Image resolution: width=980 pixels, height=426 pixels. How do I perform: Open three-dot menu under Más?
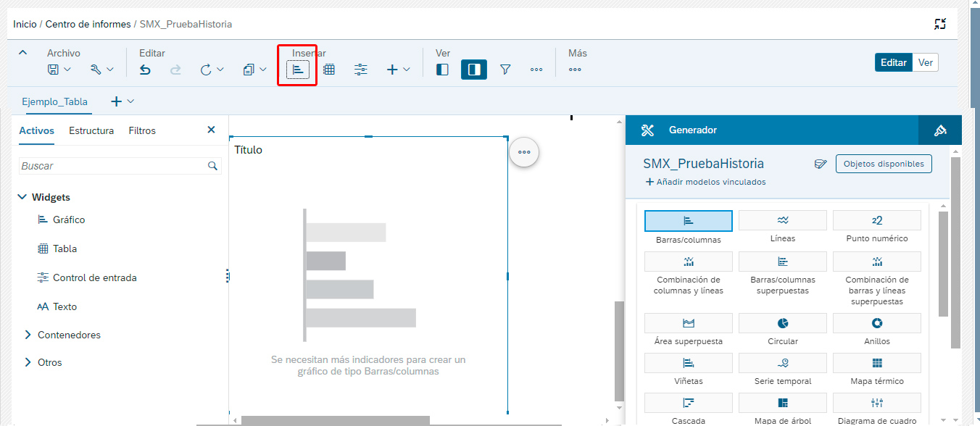pyautogui.click(x=575, y=70)
